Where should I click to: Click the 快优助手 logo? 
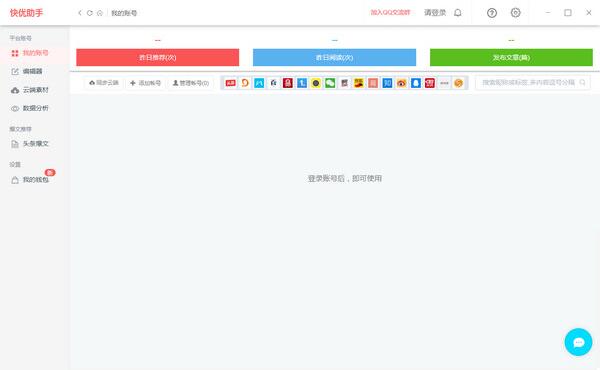click(26, 13)
